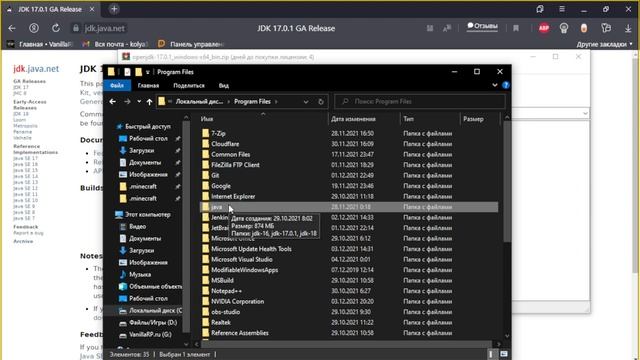Image resolution: width=640 pixels, height=360 pixels.
Task: Click the Локальный диск breadcrumb segment
Action: point(199,102)
